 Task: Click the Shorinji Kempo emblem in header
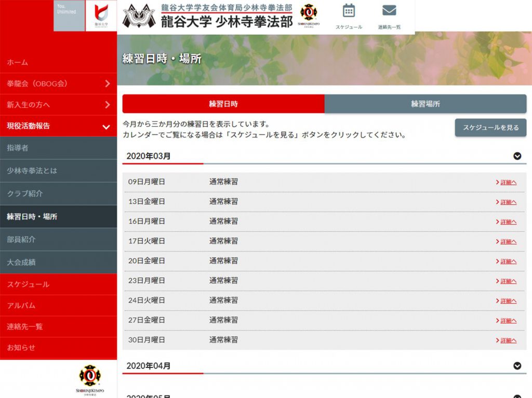point(309,16)
